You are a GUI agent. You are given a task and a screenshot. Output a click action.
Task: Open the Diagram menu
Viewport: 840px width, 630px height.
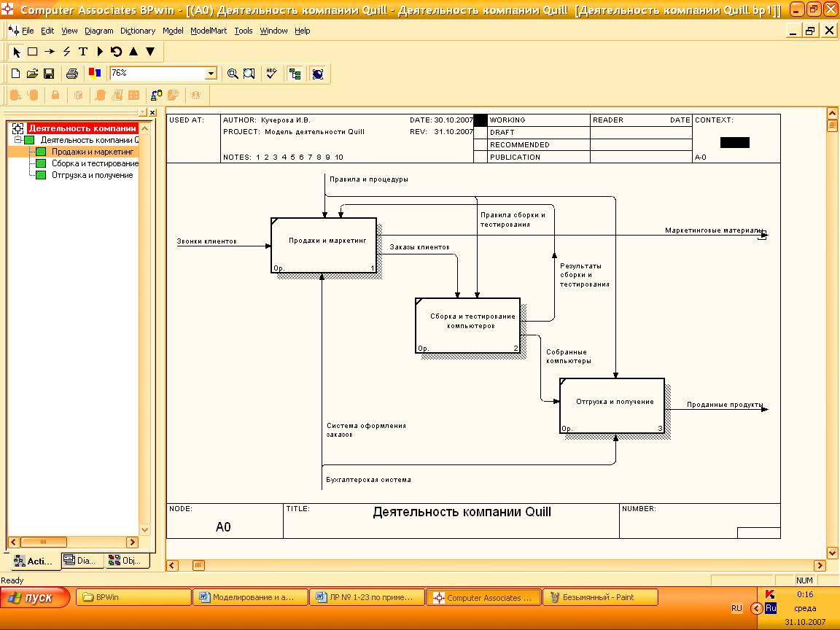[x=99, y=31]
